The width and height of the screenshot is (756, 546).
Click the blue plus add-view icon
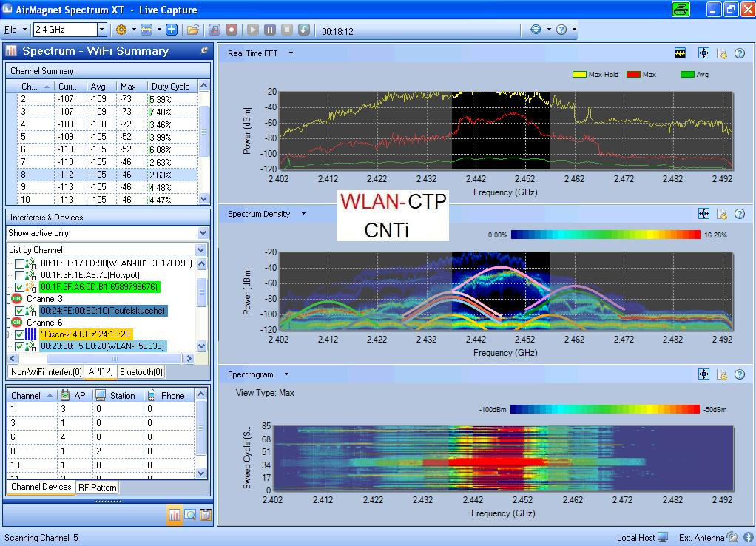[x=172, y=30]
